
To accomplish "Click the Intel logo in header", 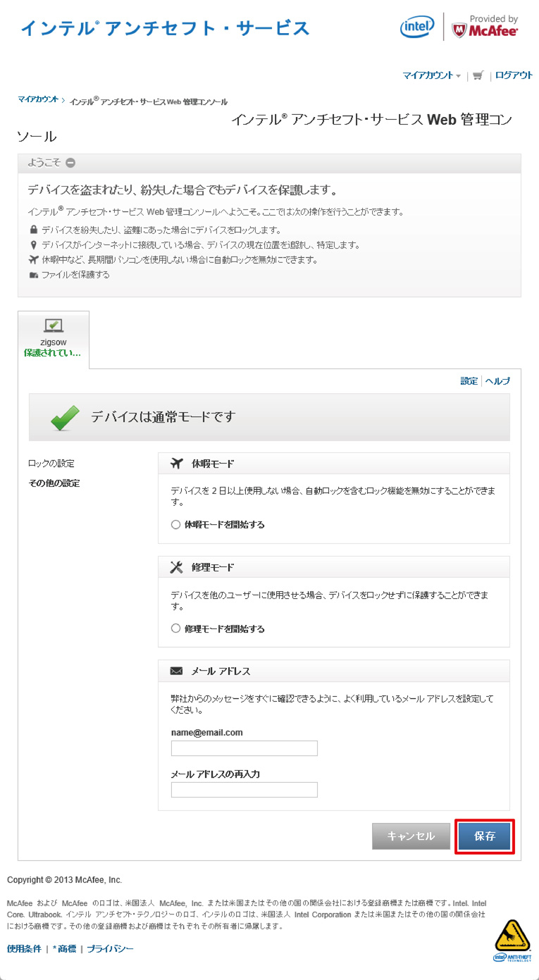I will (x=417, y=27).
